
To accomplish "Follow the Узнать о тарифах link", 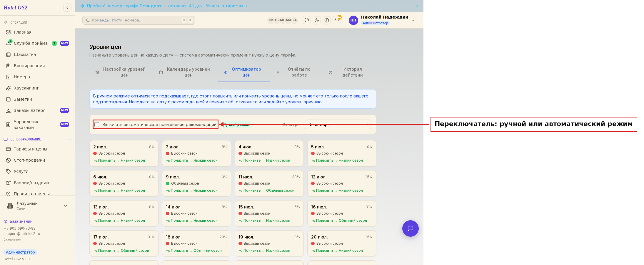I will point(224,6).
